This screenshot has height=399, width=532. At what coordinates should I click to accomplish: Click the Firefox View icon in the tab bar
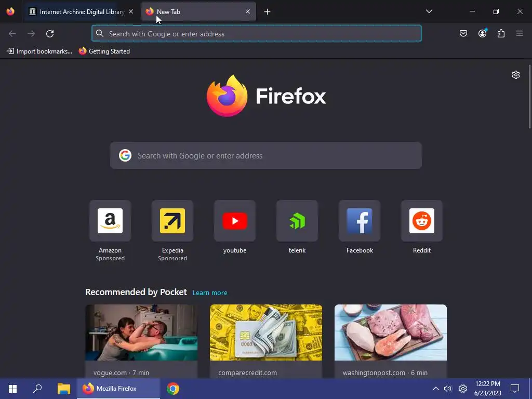pyautogui.click(x=10, y=11)
